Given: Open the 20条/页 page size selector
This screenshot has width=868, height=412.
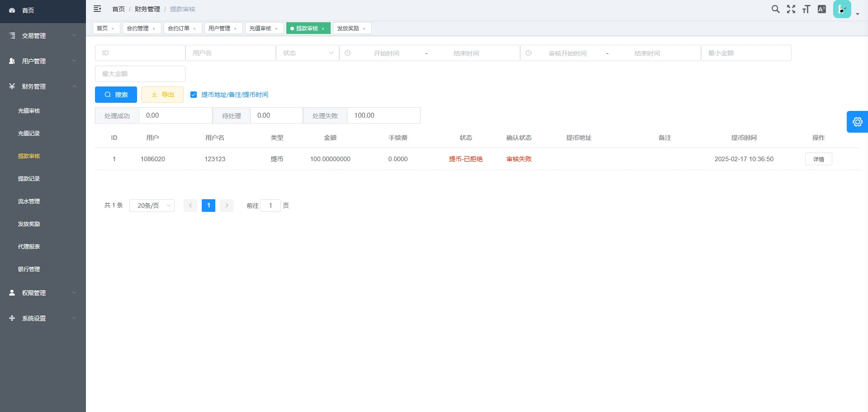Looking at the screenshot, I should 152,206.
